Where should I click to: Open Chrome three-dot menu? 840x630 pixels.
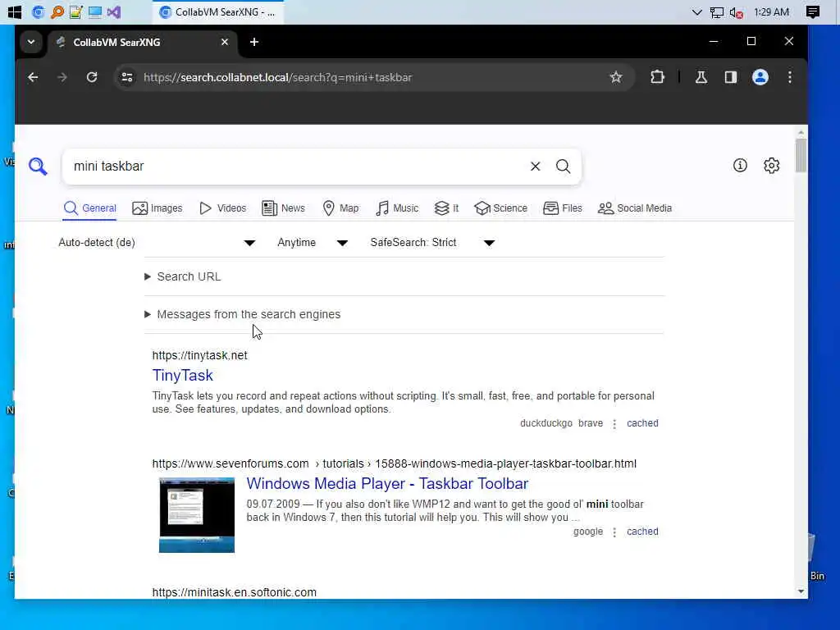790,77
